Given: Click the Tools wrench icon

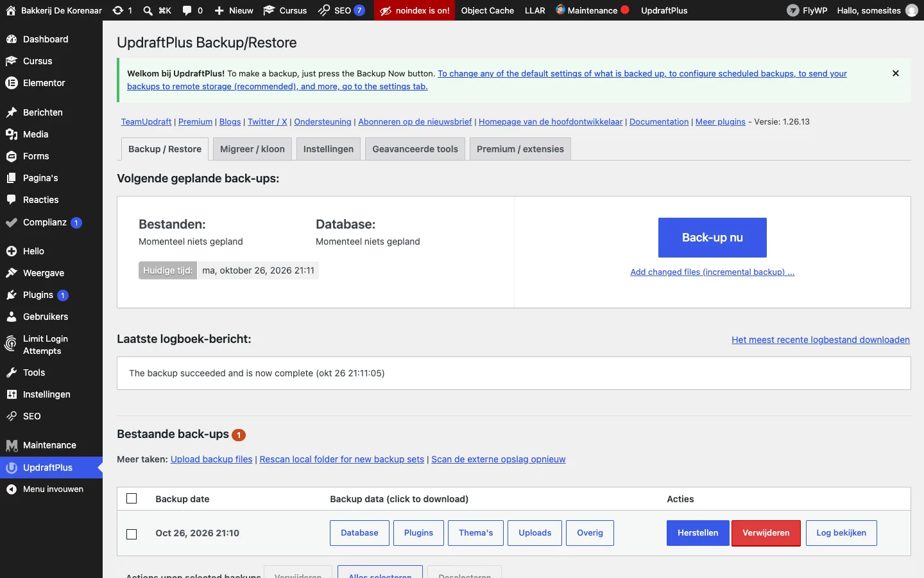Looking at the screenshot, I should pos(11,372).
